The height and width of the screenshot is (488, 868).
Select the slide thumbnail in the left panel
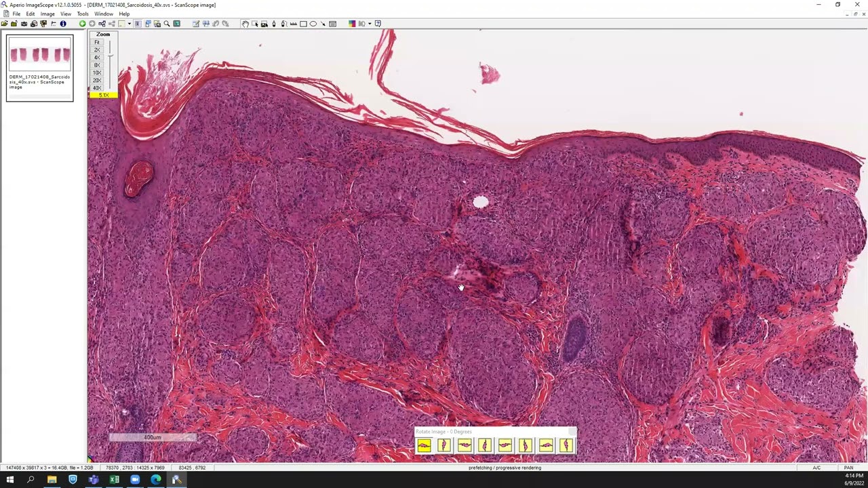(40, 54)
